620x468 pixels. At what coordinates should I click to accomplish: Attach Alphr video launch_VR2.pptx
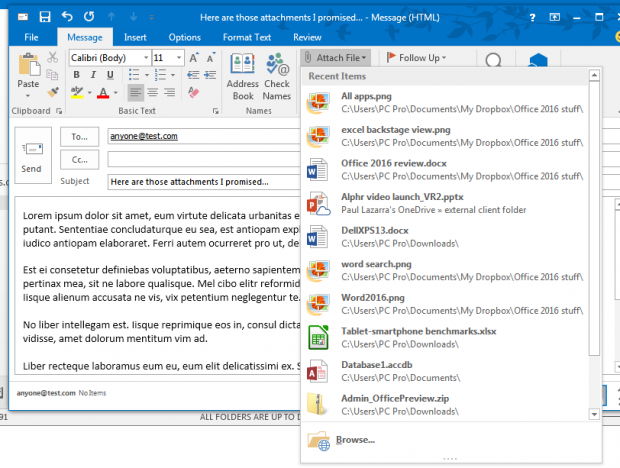(445, 203)
